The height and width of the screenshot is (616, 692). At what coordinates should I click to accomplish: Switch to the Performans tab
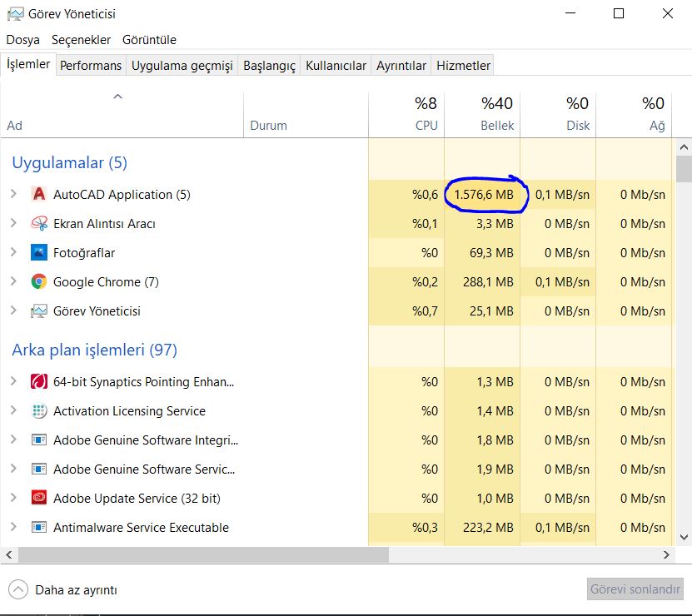[91, 66]
